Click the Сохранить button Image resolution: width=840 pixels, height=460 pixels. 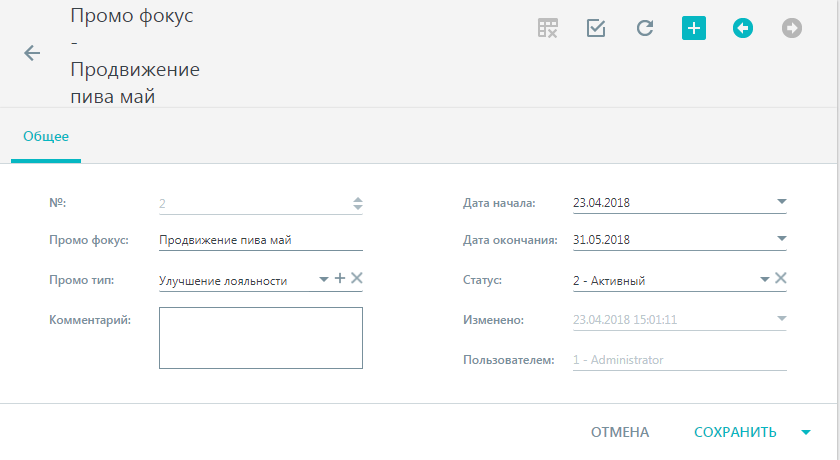735,432
